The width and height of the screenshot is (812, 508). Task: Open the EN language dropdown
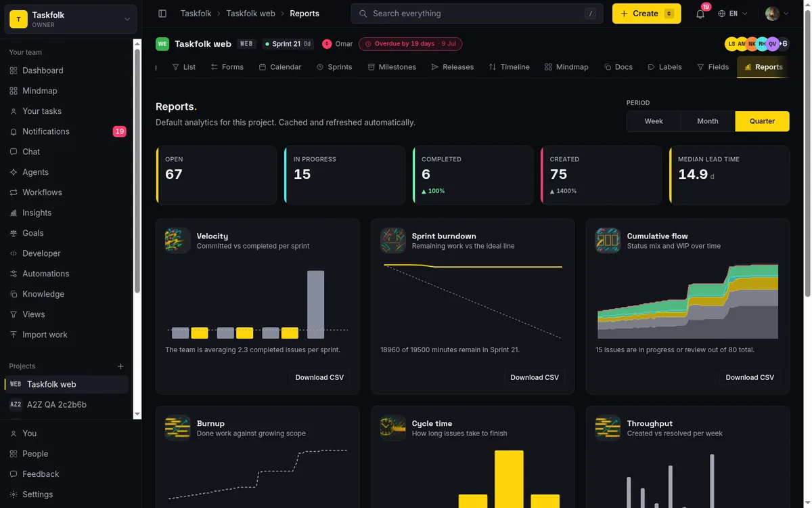pyautogui.click(x=733, y=14)
